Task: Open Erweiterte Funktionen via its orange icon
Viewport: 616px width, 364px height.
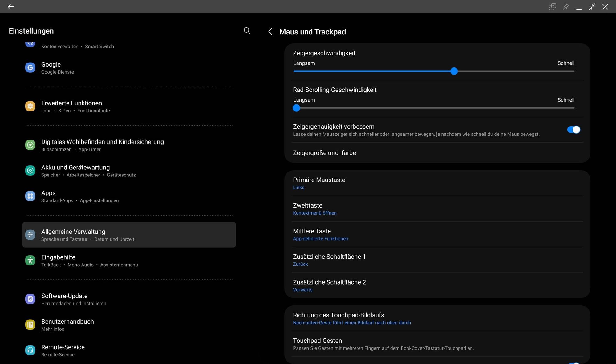Action: (x=30, y=106)
